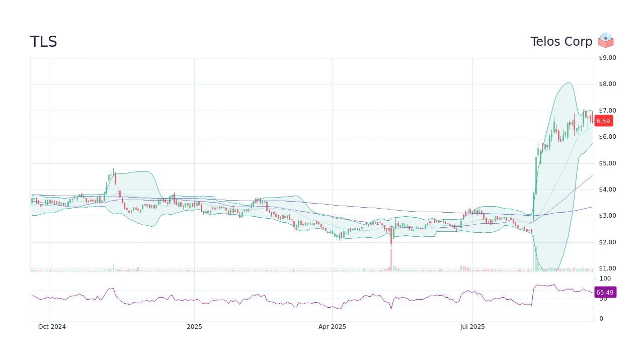This screenshot has width=644, height=362.
Task: Expand the Jul 2025 date marker
Action: coord(472,326)
